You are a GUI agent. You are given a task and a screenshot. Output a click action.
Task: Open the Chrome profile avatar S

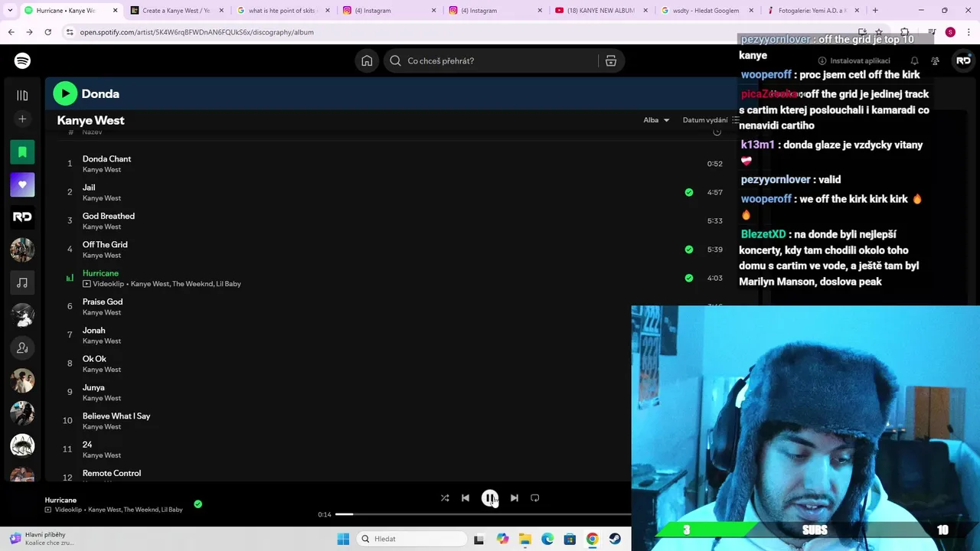(x=950, y=32)
